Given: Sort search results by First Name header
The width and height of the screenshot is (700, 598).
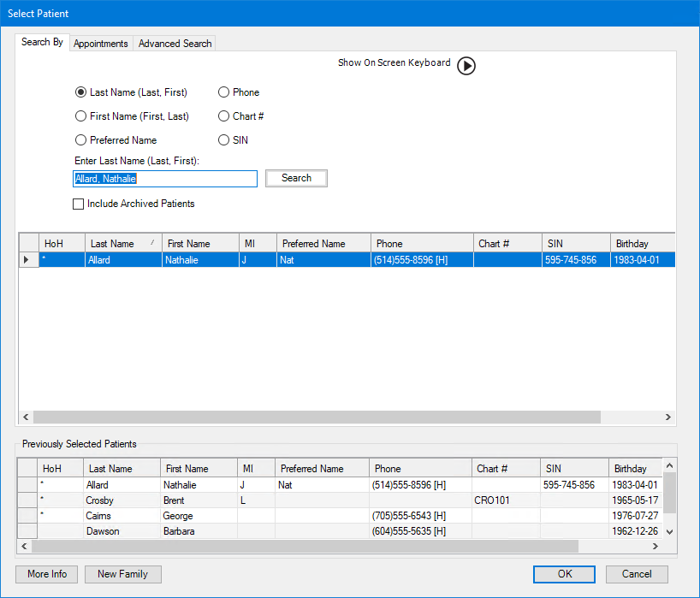Looking at the screenshot, I should pos(200,244).
